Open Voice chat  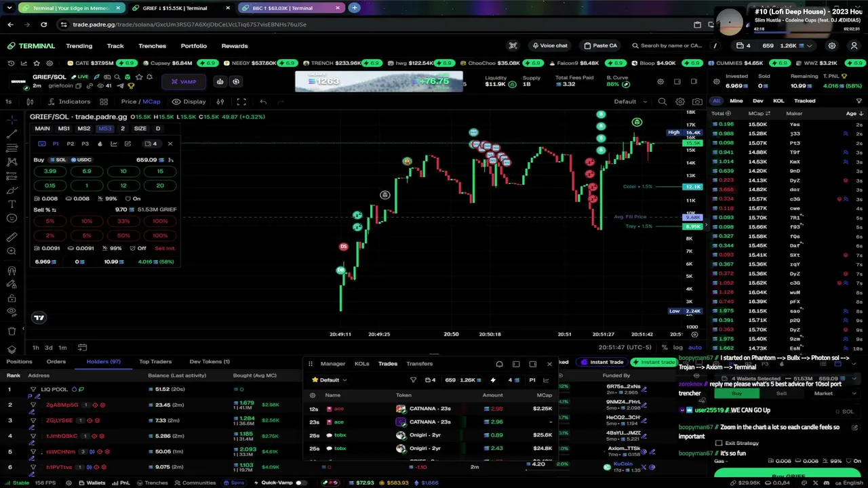pyautogui.click(x=550, y=45)
